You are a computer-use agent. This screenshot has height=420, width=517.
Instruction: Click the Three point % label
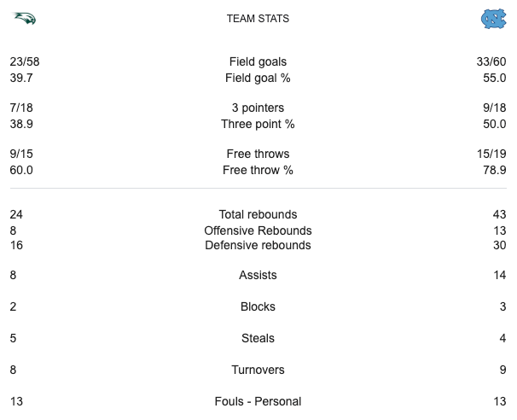tap(258, 124)
